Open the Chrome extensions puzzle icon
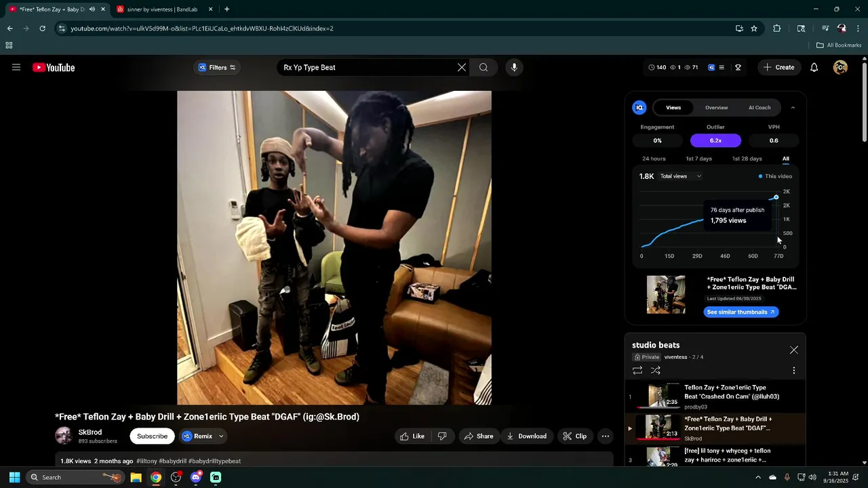This screenshot has height=488, width=868. [x=777, y=28]
